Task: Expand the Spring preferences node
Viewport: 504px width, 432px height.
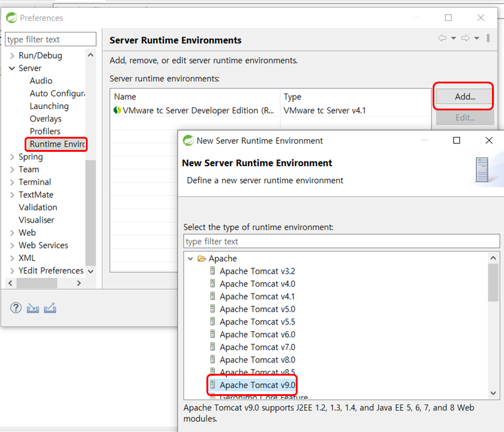Action: [x=12, y=157]
